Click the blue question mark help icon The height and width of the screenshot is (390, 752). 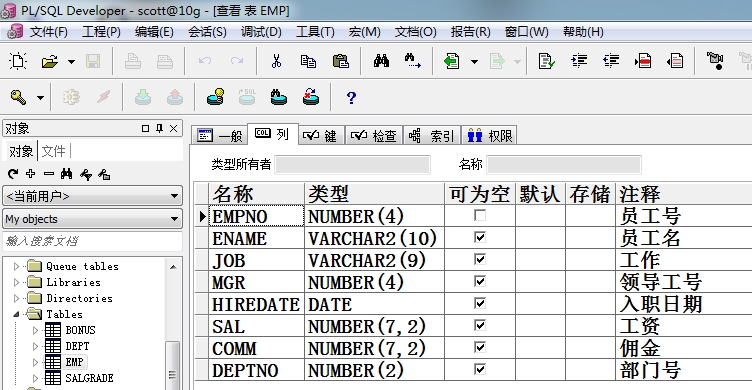coord(351,98)
